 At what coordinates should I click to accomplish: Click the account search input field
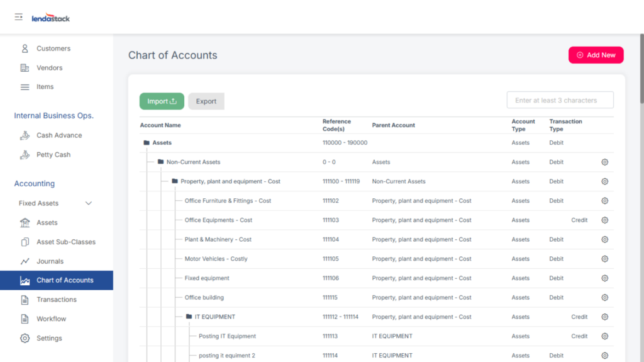click(x=560, y=100)
